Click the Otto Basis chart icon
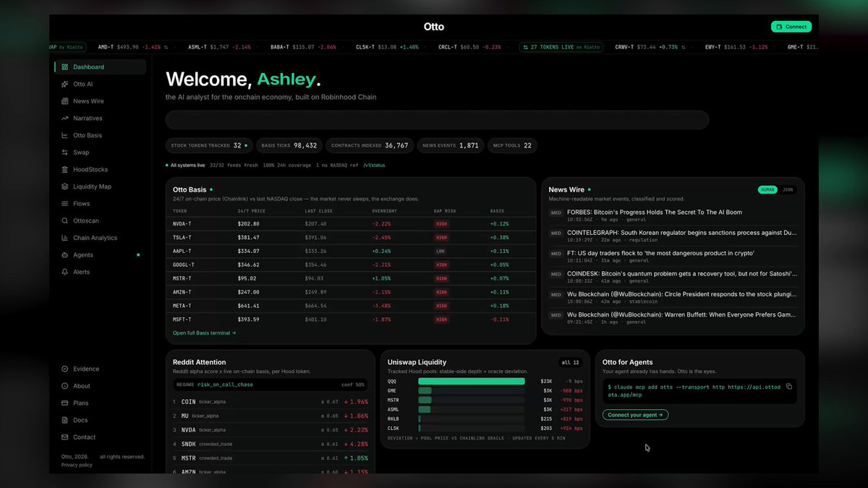This screenshot has height=488, width=868. pyautogui.click(x=65, y=135)
